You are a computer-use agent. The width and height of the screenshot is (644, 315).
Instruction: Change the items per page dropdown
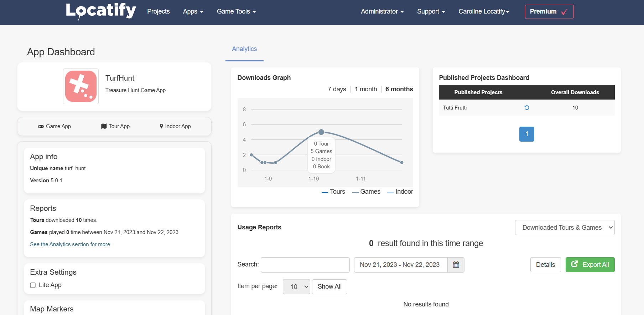(296, 286)
